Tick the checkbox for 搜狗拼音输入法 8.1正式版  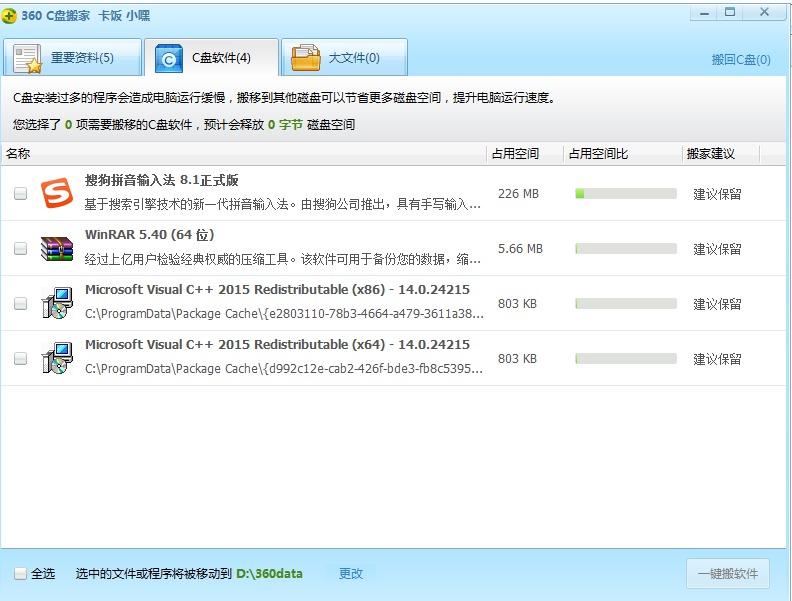pyautogui.click(x=20, y=193)
